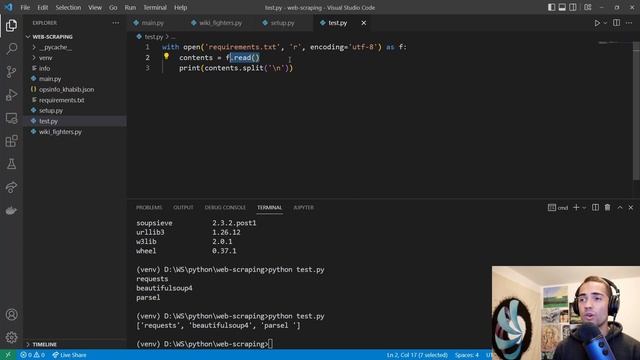Split the terminal panel

point(596,207)
